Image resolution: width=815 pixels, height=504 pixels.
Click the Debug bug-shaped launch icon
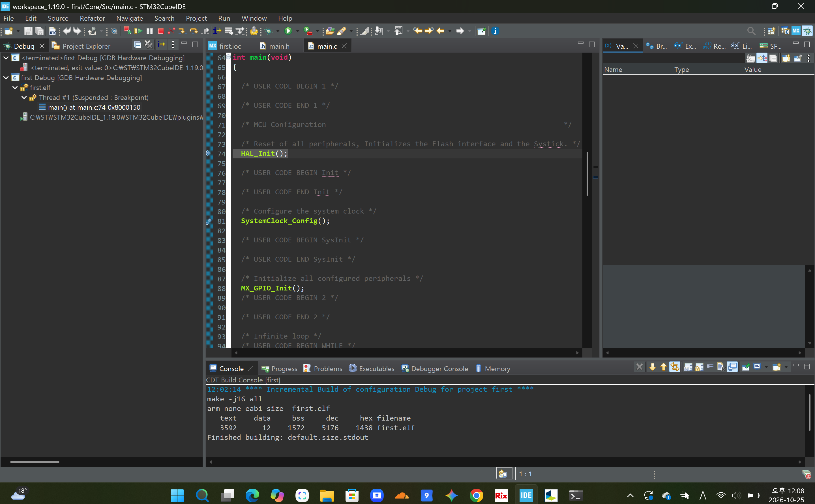269,31
